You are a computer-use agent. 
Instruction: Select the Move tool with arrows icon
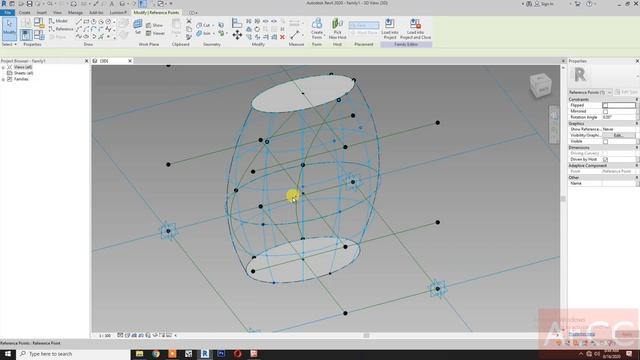click(237, 35)
